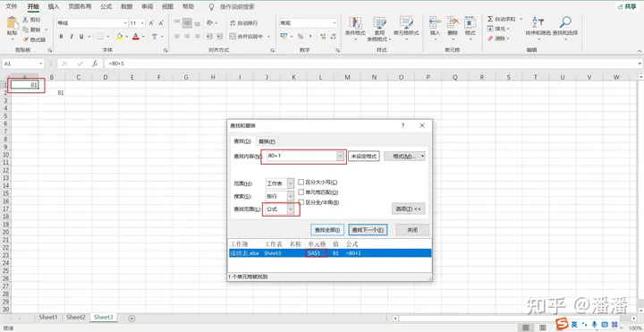Click the fill color bucket swatch

[x=119, y=37]
